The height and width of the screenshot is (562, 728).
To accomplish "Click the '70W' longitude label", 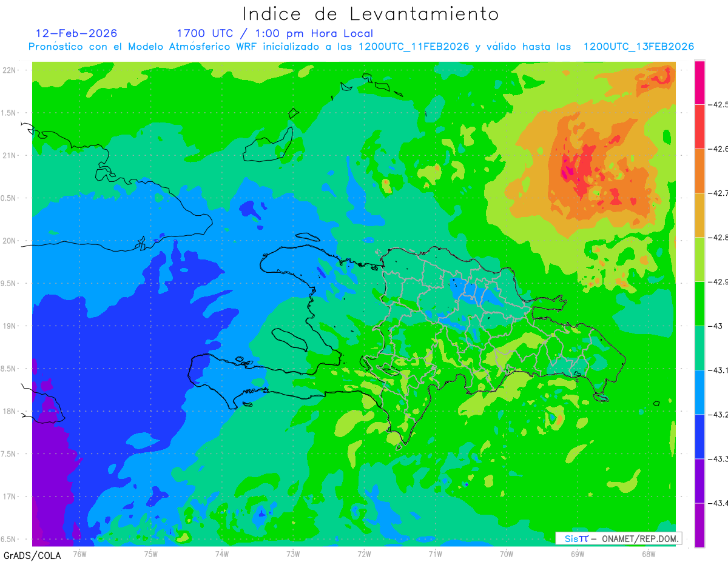I will tap(506, 554).
